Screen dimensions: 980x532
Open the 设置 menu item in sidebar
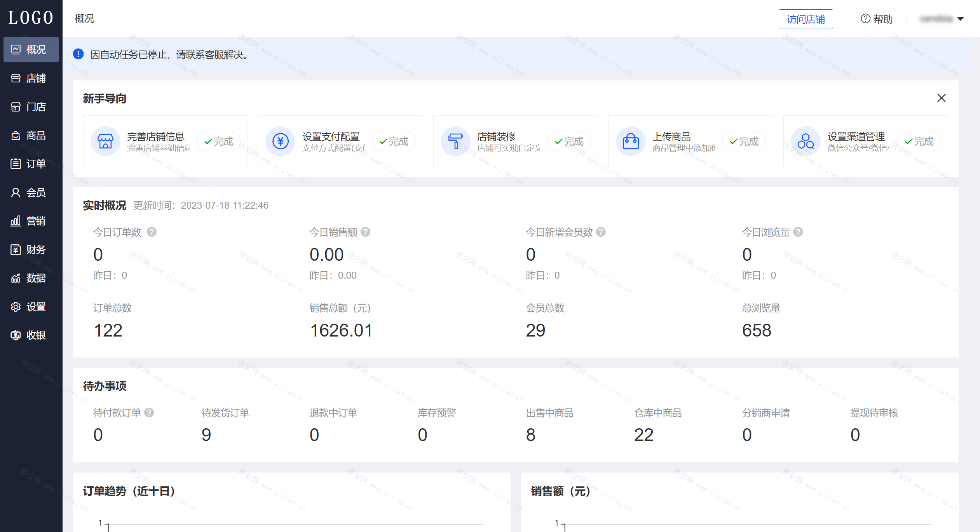point(31,307)
